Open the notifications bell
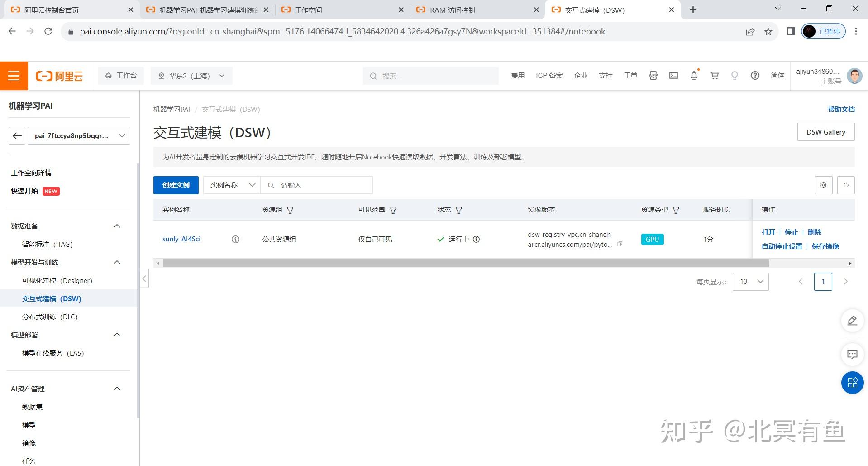 coord(694,75)
